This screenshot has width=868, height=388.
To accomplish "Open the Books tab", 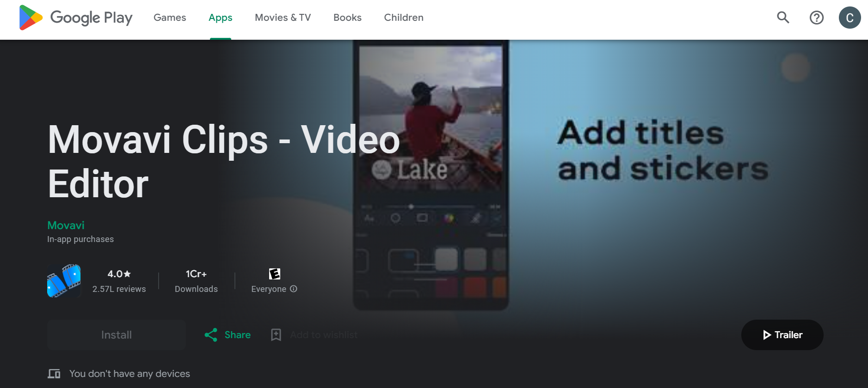I will pos(348,18).
